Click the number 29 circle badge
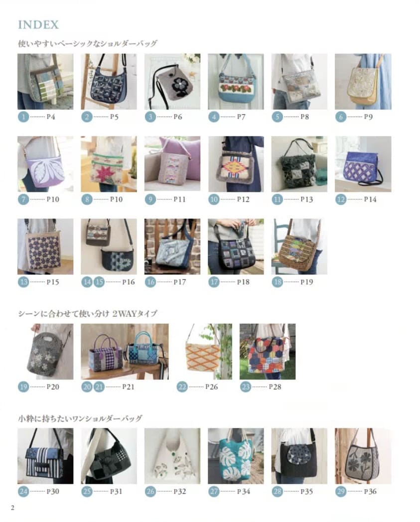Image resolution: width=420 pixels, height=522 pixels. [341, 492]
